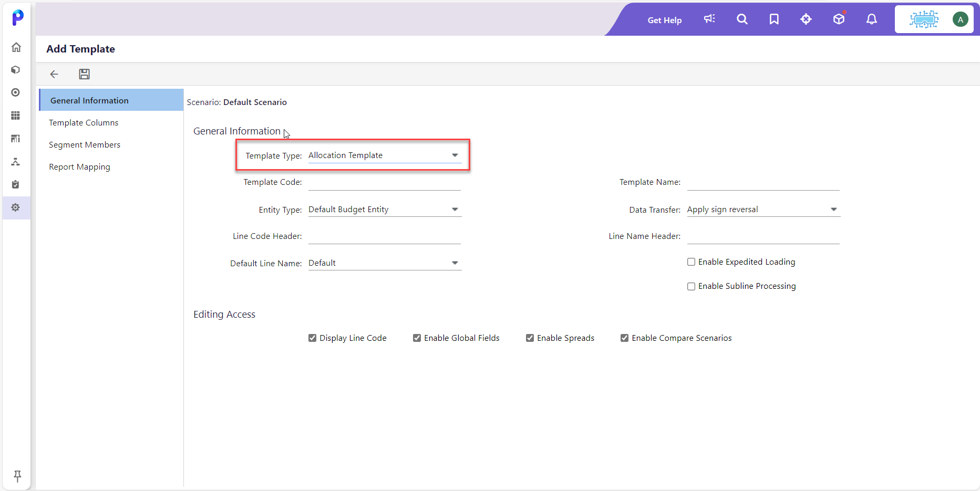980x491 pixels.
Task: Open the Entity Type dropdown
Action: [385, 210]
